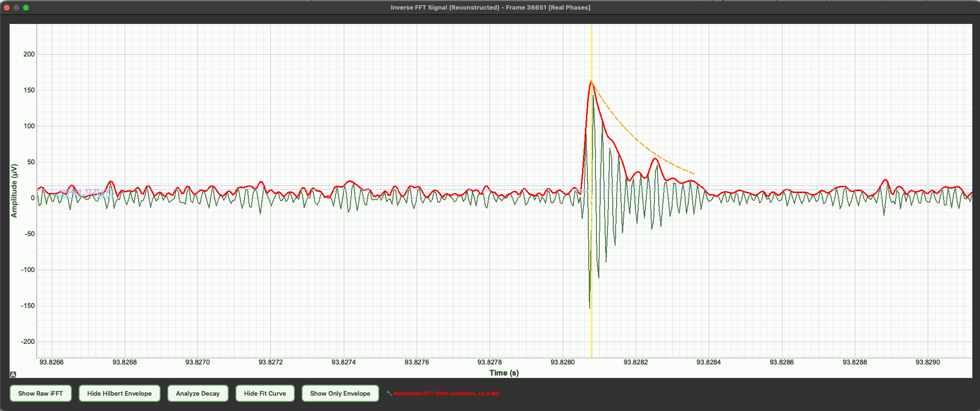Click the x-axis tick label 93.8284
The width and height of the screenshot is (980, 411).
pos(709,362)
